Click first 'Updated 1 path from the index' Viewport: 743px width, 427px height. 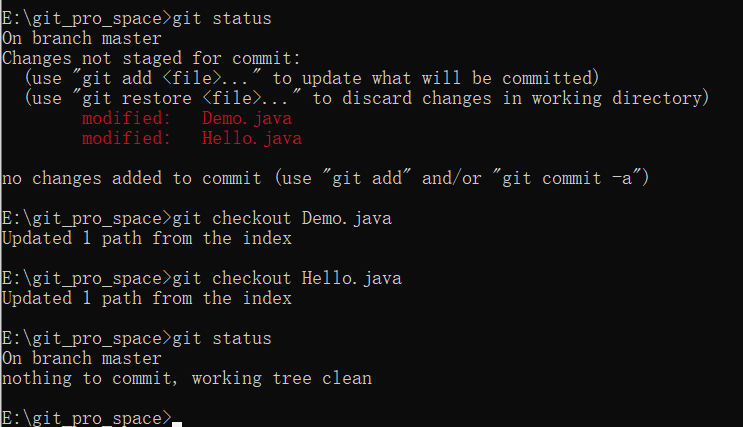(x=146, y=238)
